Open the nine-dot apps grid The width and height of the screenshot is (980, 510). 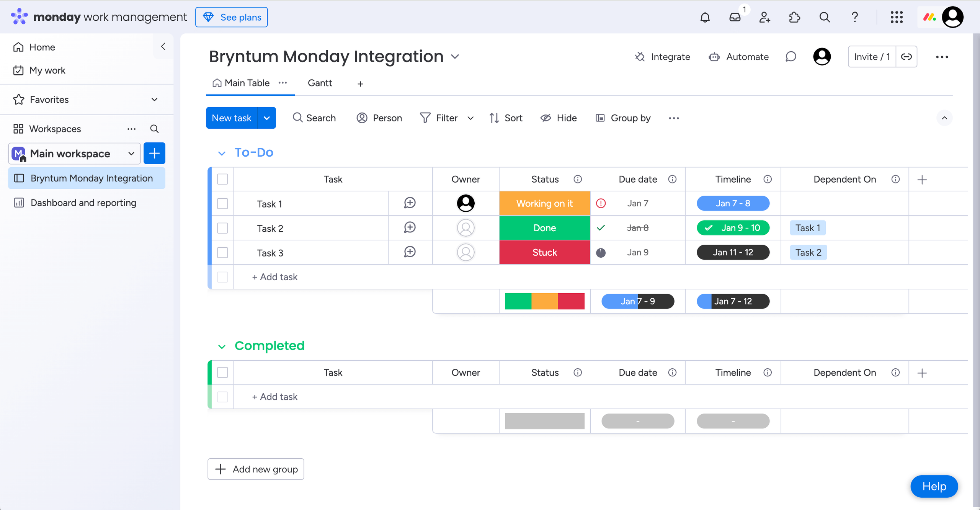(897, 17)
